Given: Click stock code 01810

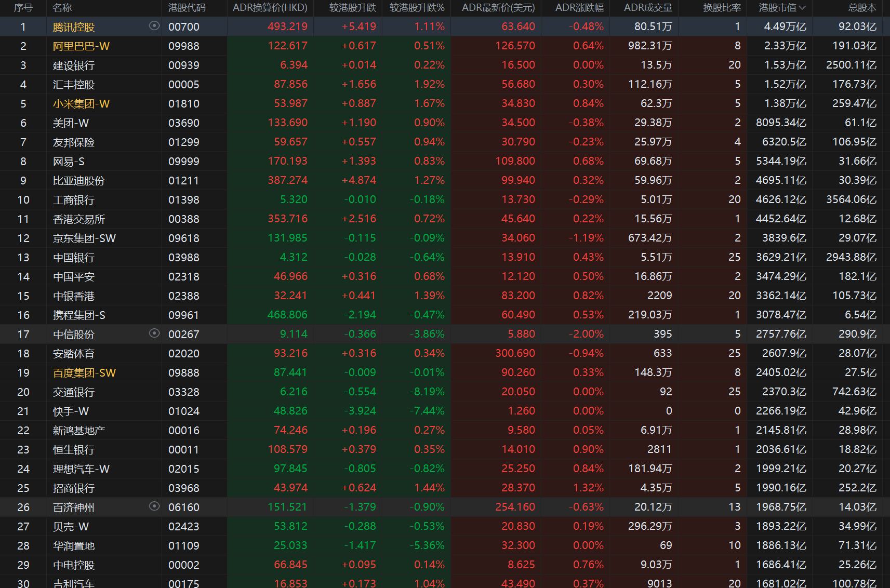Looking at the screenshot, I should (x=184, y=104).
